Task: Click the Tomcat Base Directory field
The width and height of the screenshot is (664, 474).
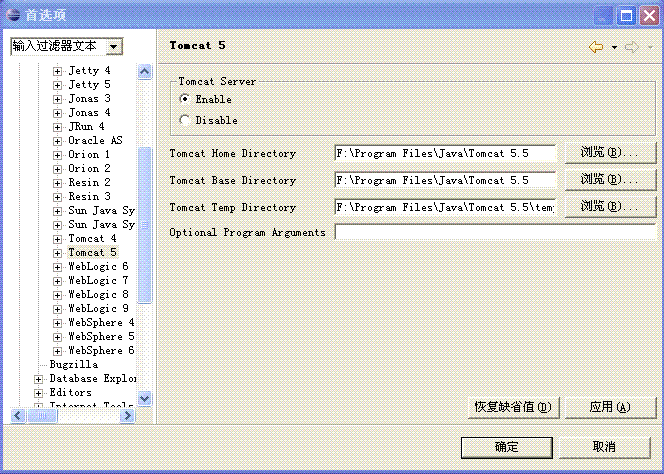Action: 445,180
